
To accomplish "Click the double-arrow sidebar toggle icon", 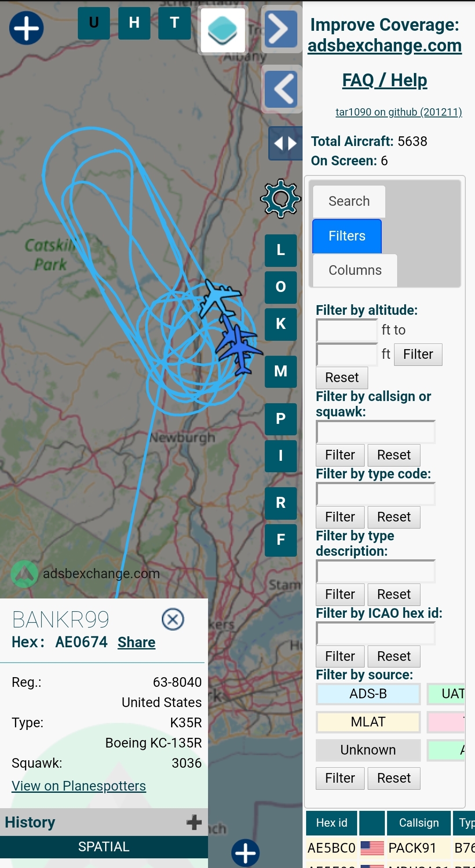I will [285, 143].
